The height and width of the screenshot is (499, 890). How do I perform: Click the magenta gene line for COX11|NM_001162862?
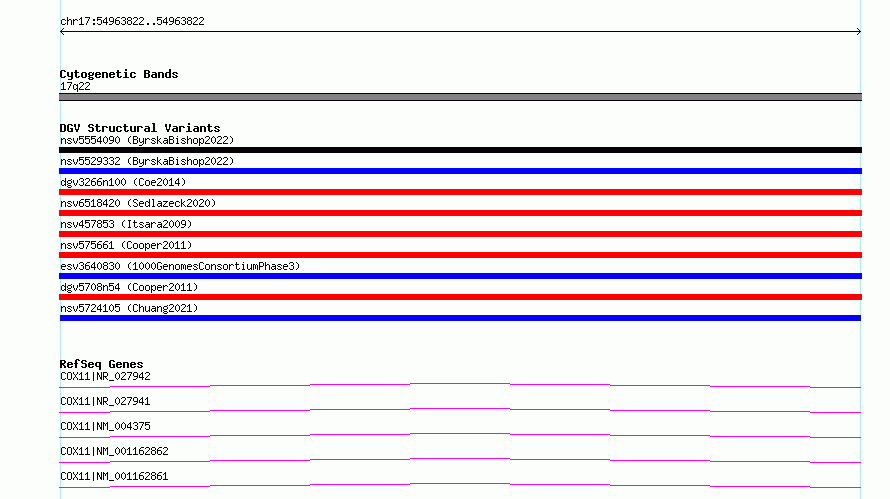[460, 460]
